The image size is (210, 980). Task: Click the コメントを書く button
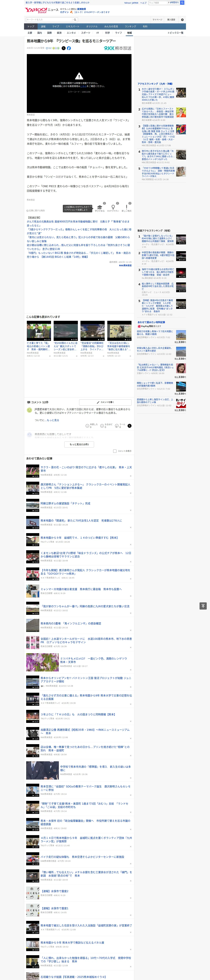(x=105, y=402)
